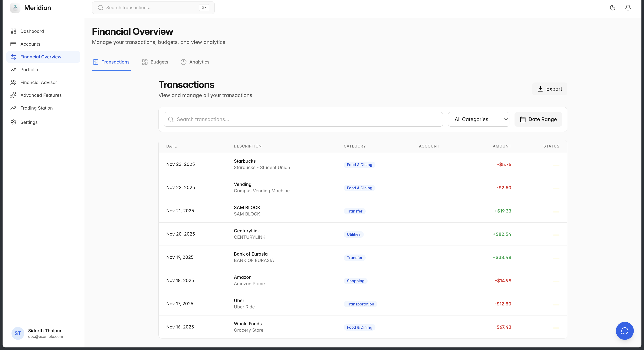Toggle dark mode moon icon
This screenshot has width=644, height=350.
612,8
